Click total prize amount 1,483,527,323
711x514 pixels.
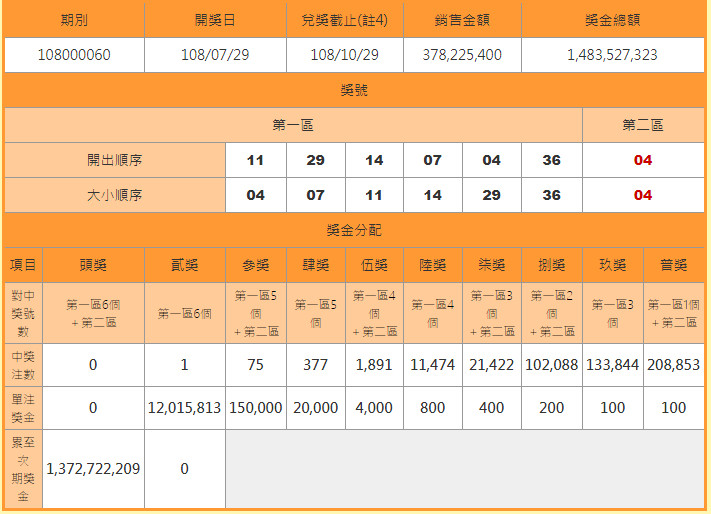click(612, 55)
